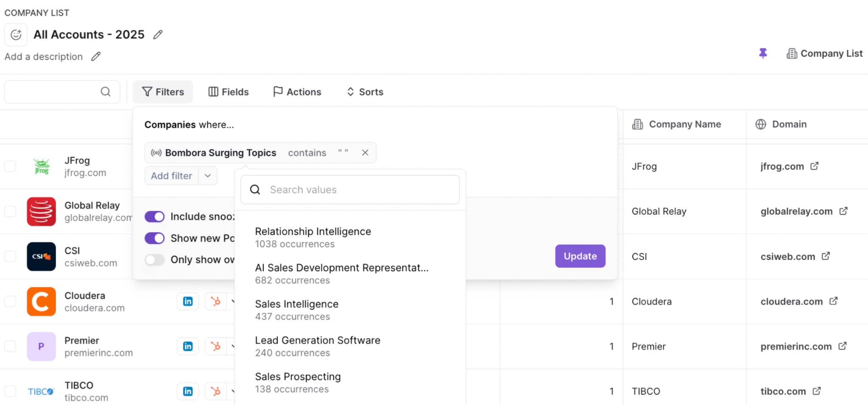Open the Cloudera company logo
This screenshot has width=868, height=405.
[42, 302]
